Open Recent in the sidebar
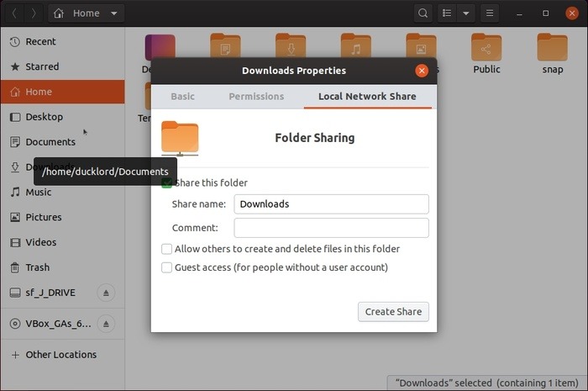The height and width of the screenshot is (391, 588). [x=63, y=42]
